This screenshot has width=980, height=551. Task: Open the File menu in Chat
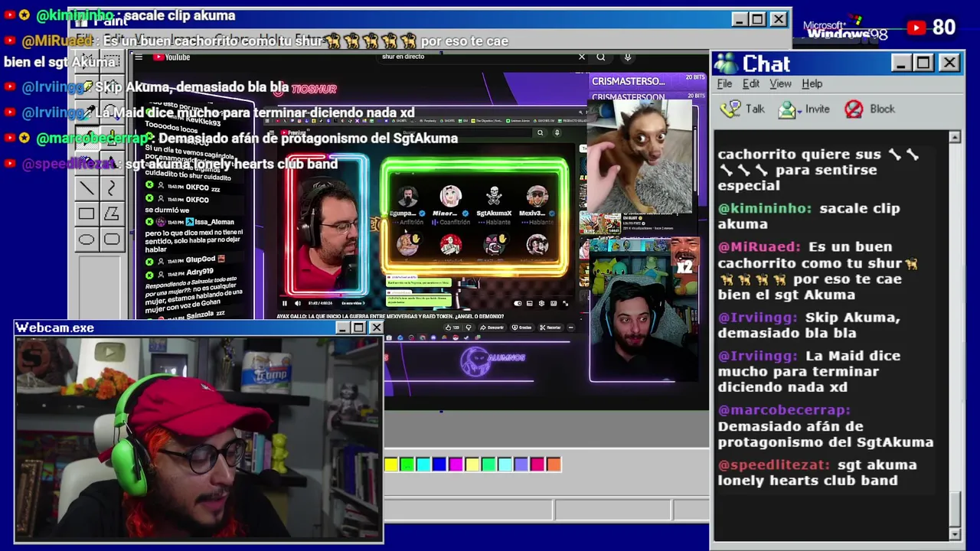[x=724, y=83]
